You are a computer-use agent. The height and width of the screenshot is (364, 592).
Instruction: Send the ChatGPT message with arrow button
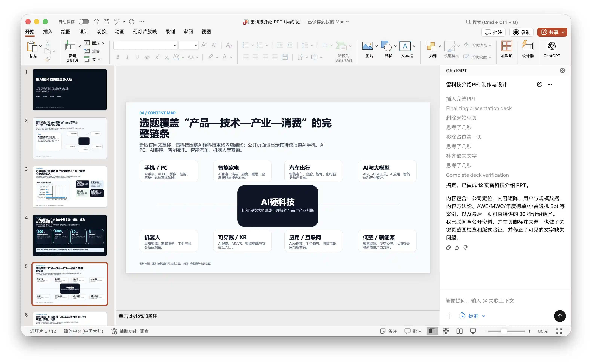pyautogui.click(x=560, y=316)
